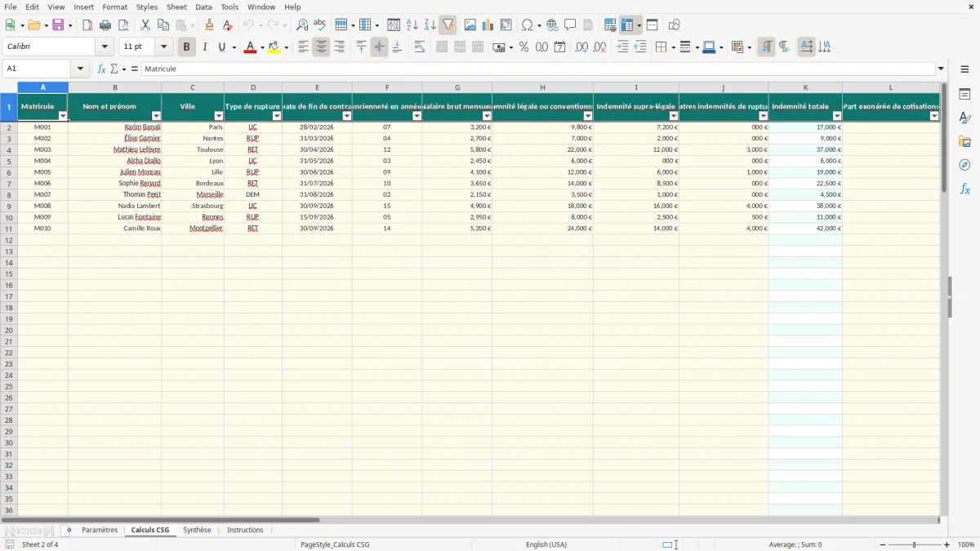Insert Special Character omega icon

point(527,25)
